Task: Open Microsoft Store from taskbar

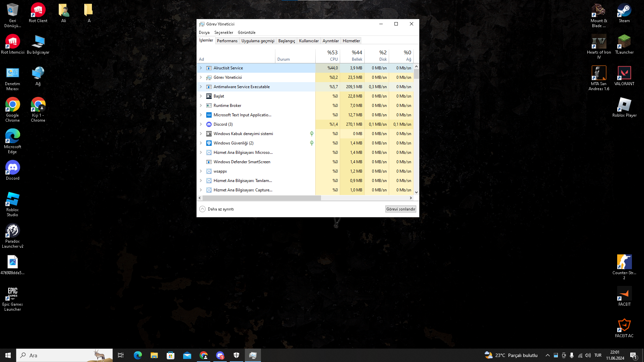Action: point(171,355)
